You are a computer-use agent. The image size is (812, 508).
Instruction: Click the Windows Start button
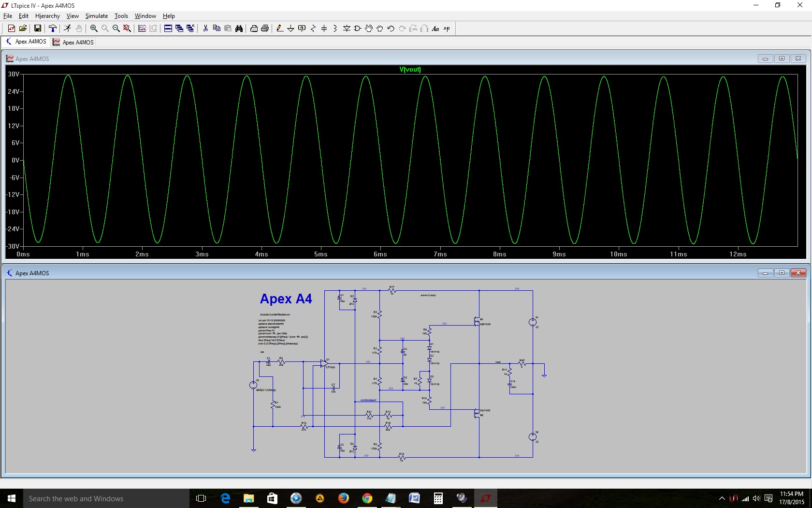12,498
